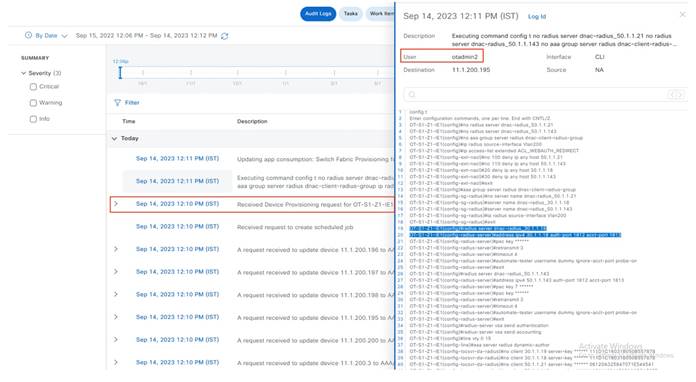Check the Warning severity checkbox
Image resolution: width=696 pixels, height=382 pixels.
point(33,103)
